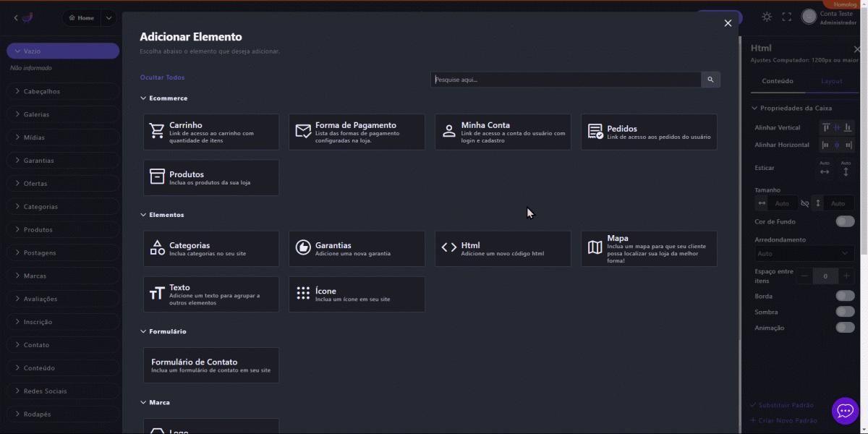Click Criar Novo Padrão
The height and width of the screenshot is (434, 868).
(787, 420)
